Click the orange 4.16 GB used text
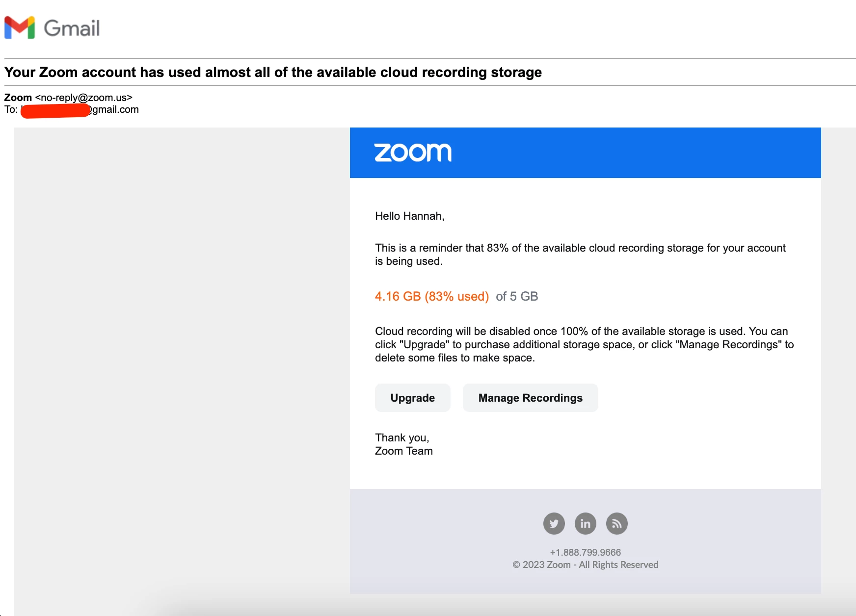 click(431, 296)
